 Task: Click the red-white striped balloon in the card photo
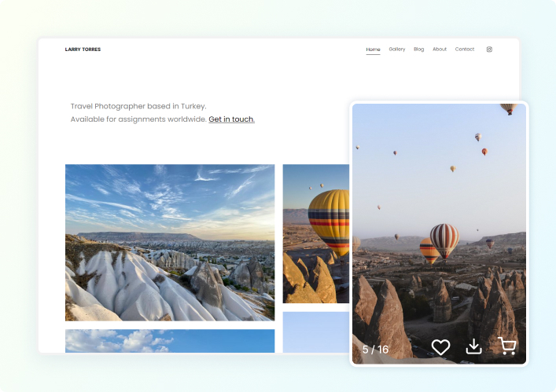coord(444,239)
